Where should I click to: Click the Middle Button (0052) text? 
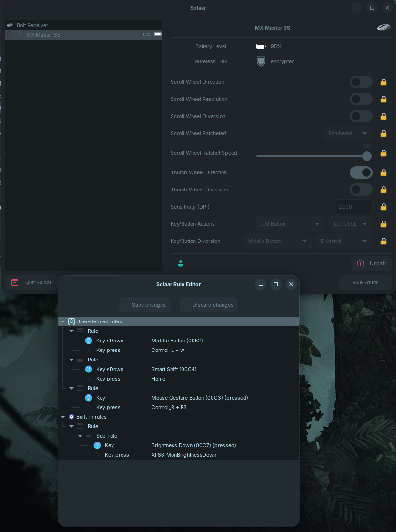[177, 341]
